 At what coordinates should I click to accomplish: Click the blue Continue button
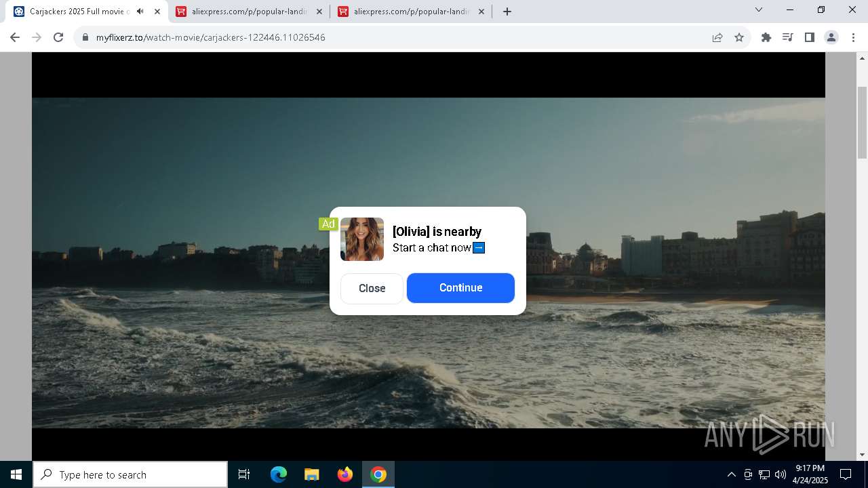pyautogui.click(x=460, y=288)
